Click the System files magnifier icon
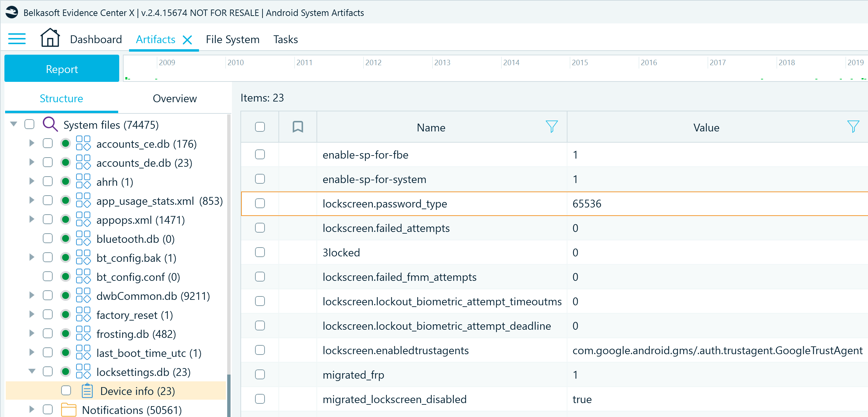 pyautogui.click(x=50, y=124)
